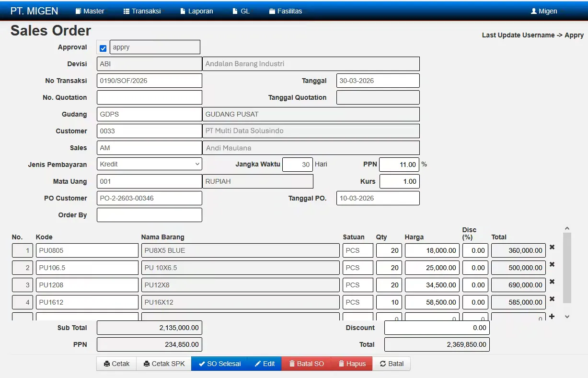Focus the Tanggal date field
The image size is (588, 378).
click(378, 81)
